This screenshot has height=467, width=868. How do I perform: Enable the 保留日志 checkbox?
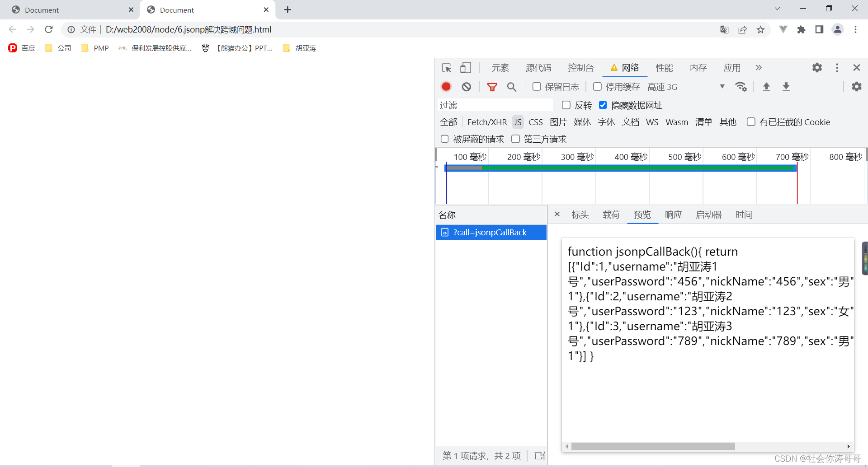click(537, 86)
